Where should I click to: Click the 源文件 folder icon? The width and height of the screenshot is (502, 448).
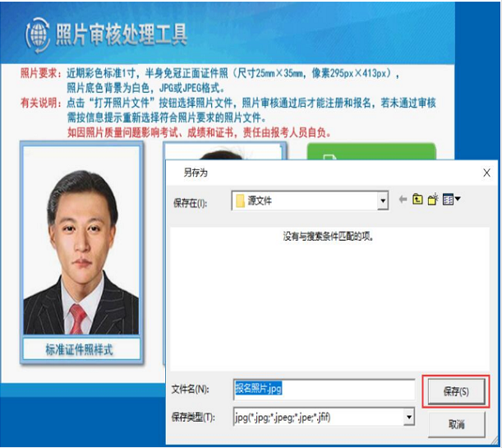click(240, 201)
